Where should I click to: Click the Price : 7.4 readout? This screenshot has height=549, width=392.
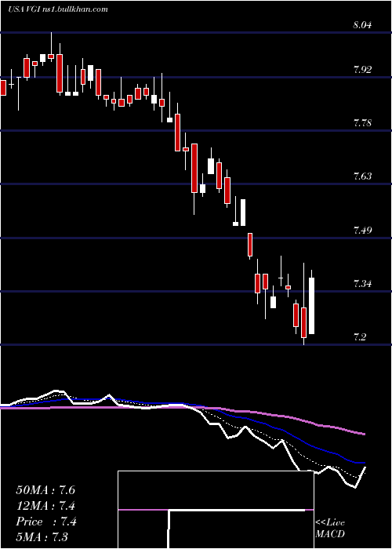tap(46, 522)
